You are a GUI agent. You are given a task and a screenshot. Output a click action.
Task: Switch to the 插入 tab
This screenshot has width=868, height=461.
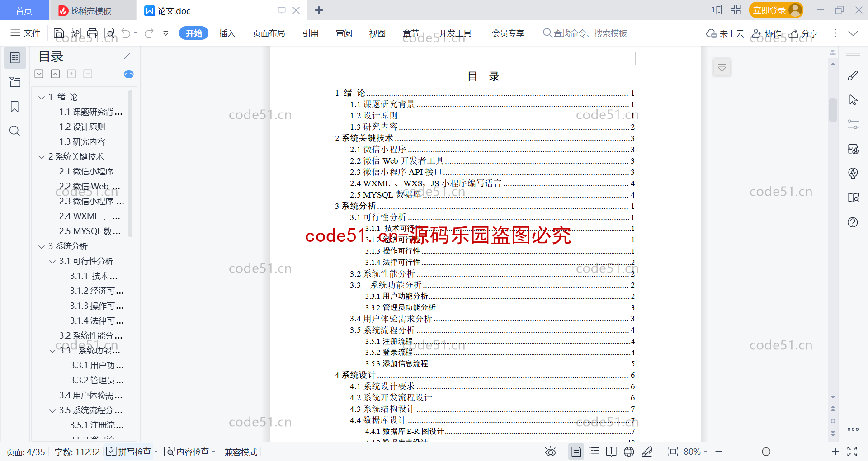coord(227,33)
